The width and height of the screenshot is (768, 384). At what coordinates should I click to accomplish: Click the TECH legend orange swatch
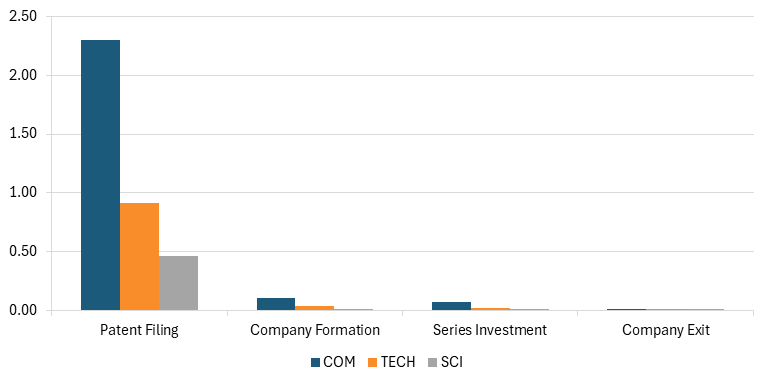373,362
